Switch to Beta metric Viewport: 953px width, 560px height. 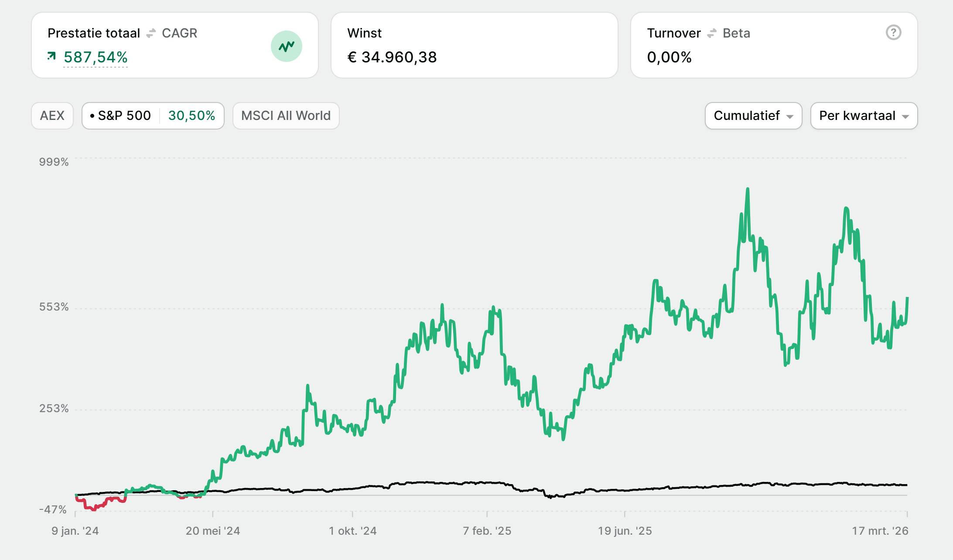click(x=736, y=33)
